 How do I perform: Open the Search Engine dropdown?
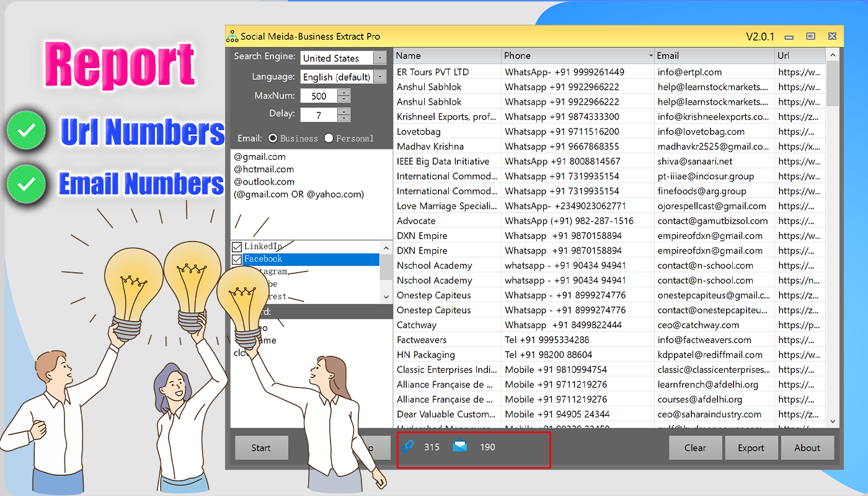(379, 58)
